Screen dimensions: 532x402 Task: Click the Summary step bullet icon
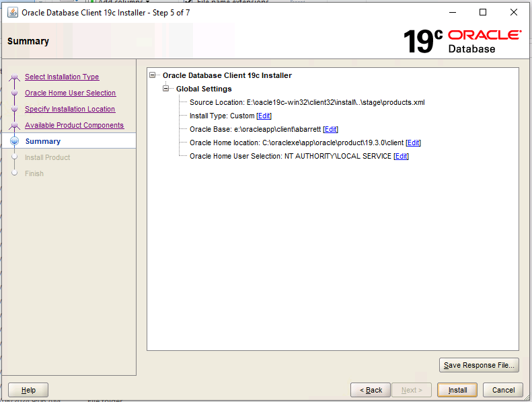tap(15, 141)
